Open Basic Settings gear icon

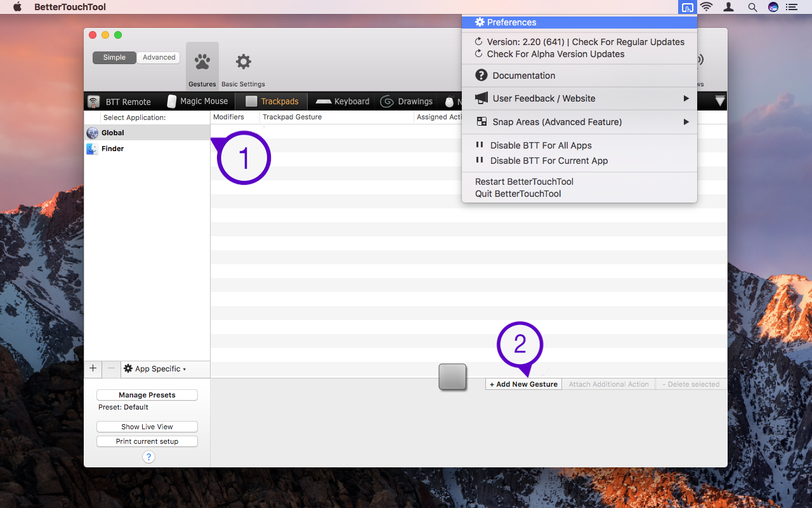pos(244,62)
